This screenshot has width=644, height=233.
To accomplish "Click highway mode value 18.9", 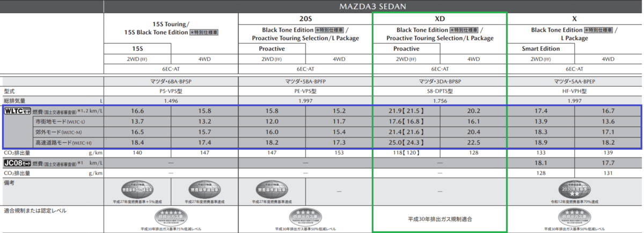I will tap(541, 142).
